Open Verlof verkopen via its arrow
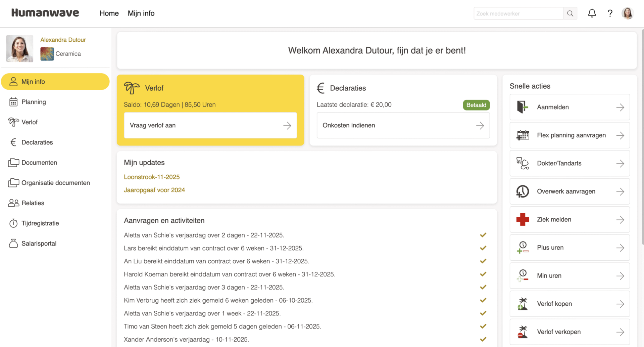The width and height of the screenshot is (644, 347). pos(620,332)
